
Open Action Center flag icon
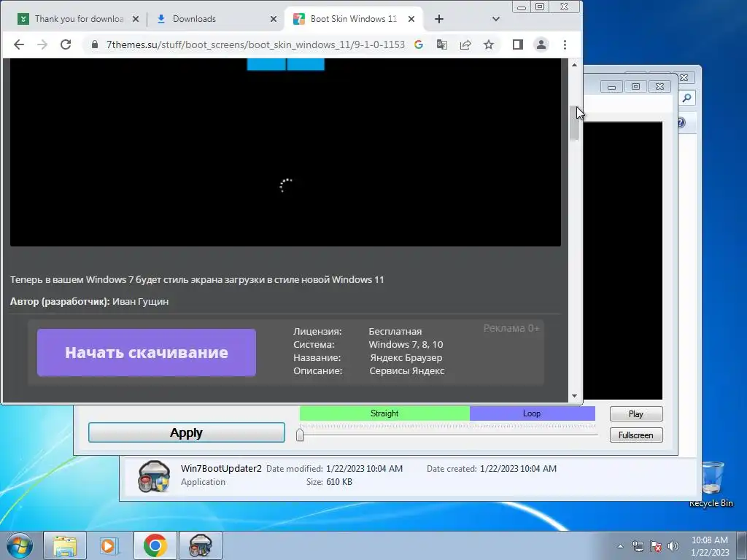tap(656, 546)
